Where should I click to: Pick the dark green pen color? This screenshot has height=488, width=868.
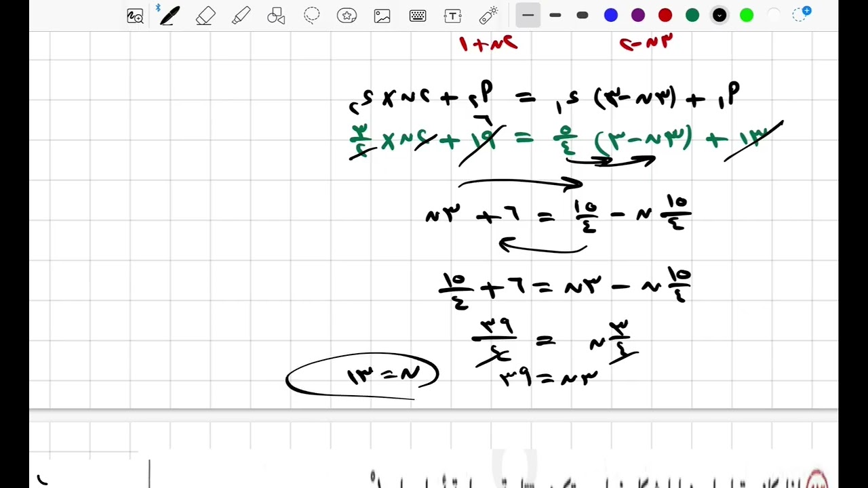(x=692, y=15)
